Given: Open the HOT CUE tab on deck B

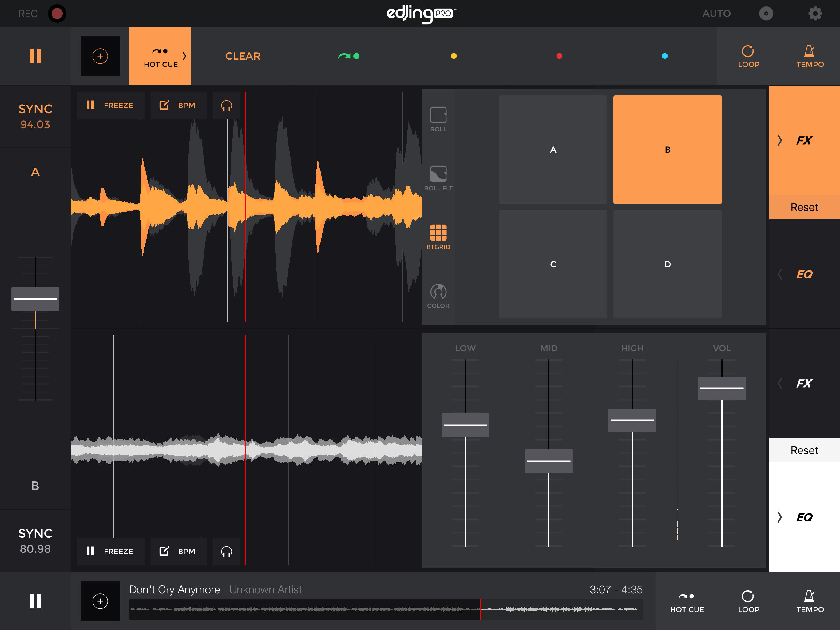Looking at the screenshot, I should point(687,601).
